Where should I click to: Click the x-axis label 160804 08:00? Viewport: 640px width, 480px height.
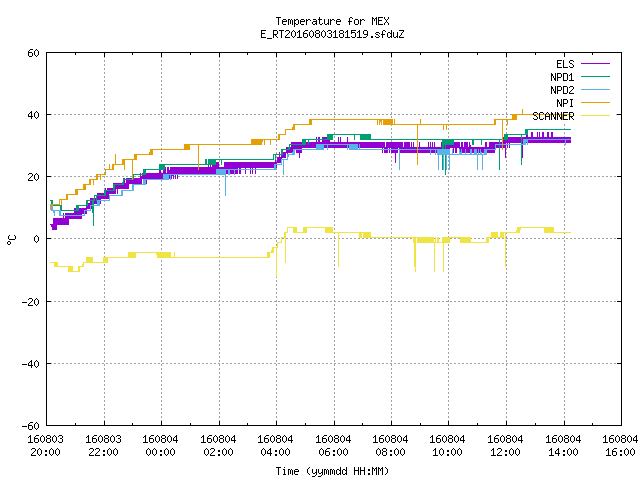(391, 446)
